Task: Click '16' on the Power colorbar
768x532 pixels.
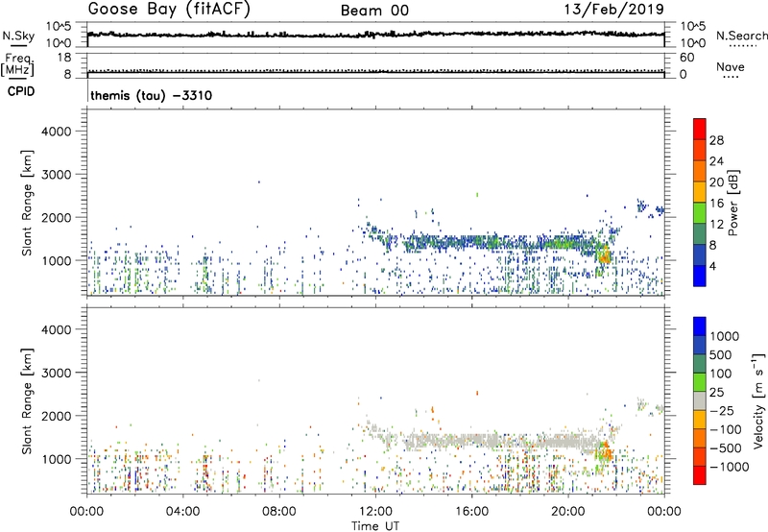Action: point(716,204)
